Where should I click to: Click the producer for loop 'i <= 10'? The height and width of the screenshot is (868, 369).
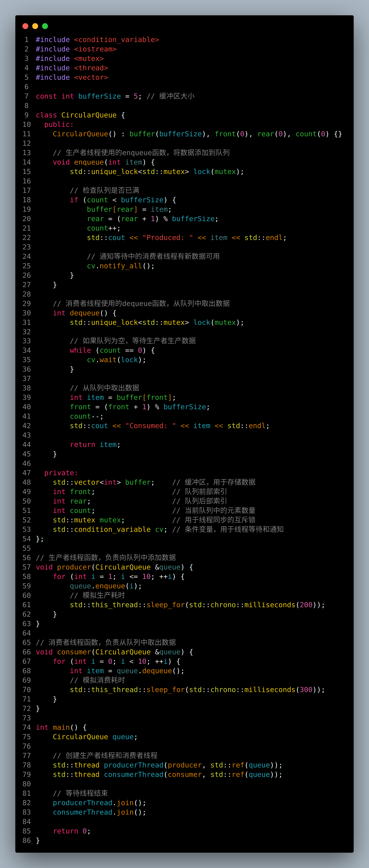[x=119, y=577]
